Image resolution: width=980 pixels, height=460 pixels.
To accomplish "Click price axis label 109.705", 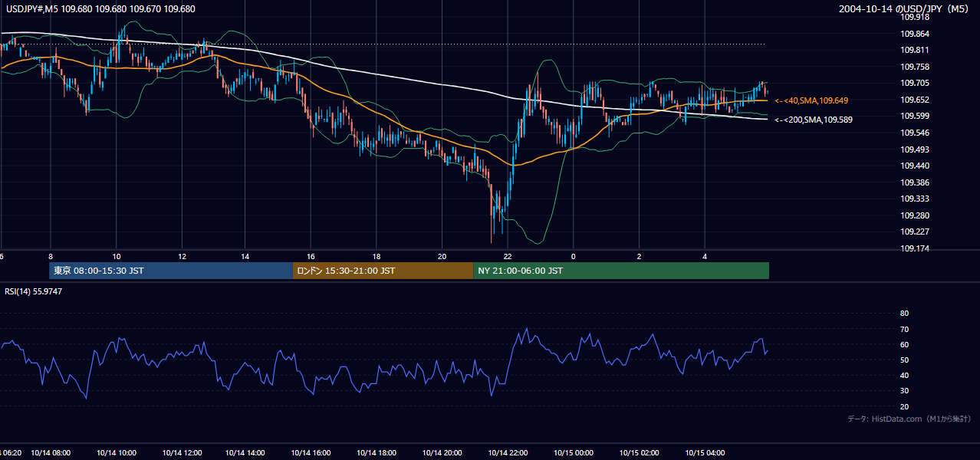I will [915, 83].
